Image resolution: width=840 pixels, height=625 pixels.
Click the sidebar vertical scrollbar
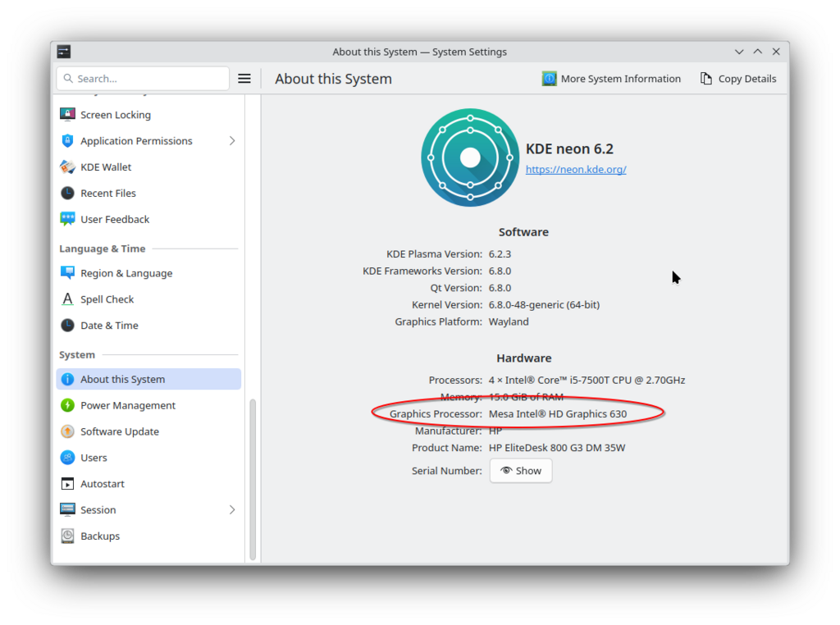253,479
